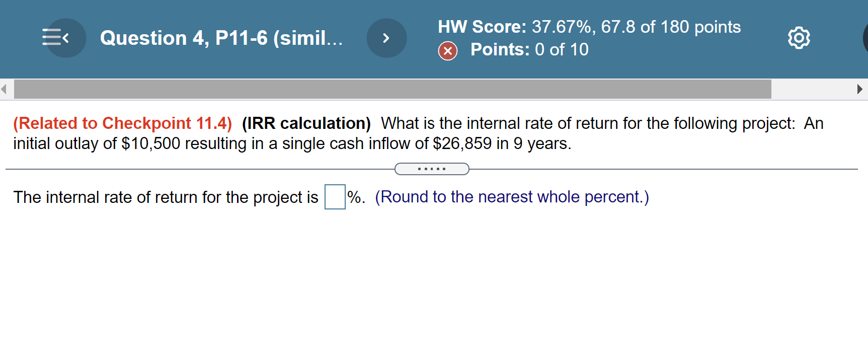This screenshot has height=360, width=868.
Task: Click the IRR calculation heading
Action: pyautogui.click(x=306, y=123)
